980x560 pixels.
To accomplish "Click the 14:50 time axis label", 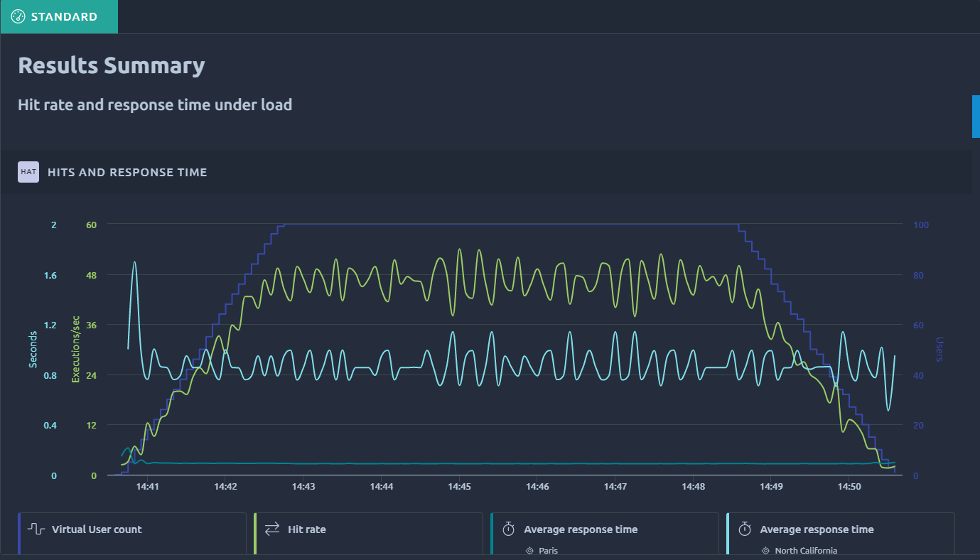I will (x=849, y=487).
